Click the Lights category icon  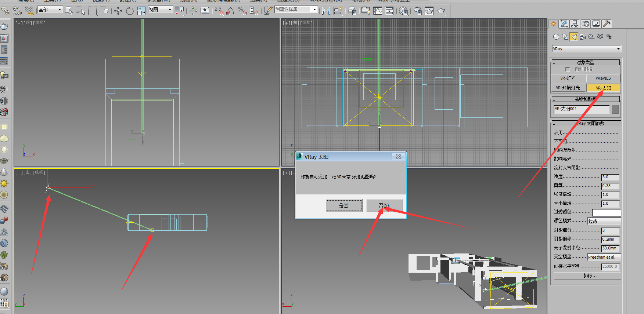(574, 37)
